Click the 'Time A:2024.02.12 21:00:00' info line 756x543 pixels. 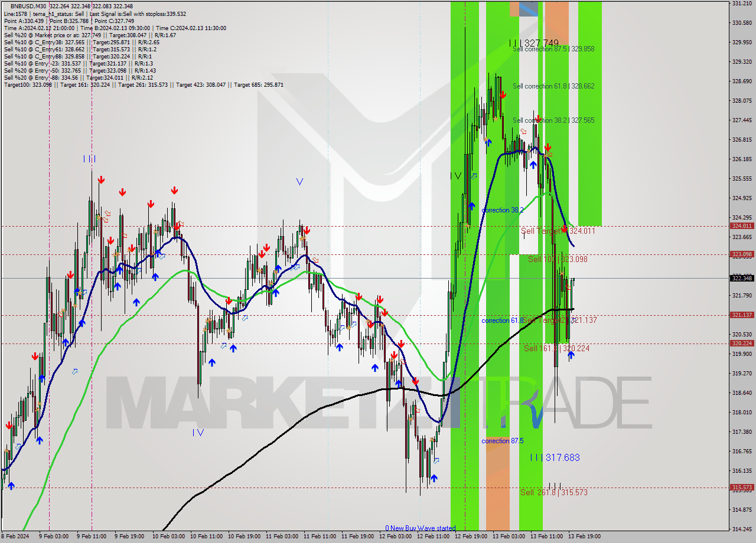point(39,28)
